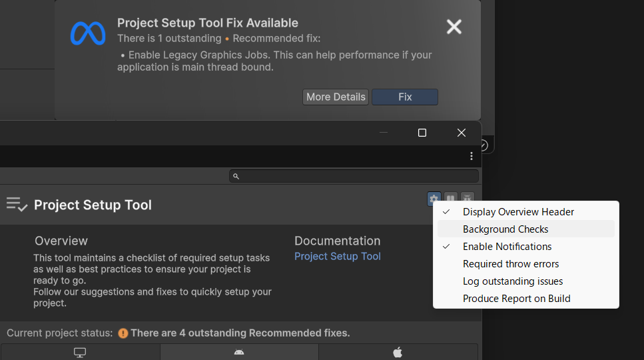Enable Required throw errors option
This screenshot has width=644, height=360.
(525, 264)
